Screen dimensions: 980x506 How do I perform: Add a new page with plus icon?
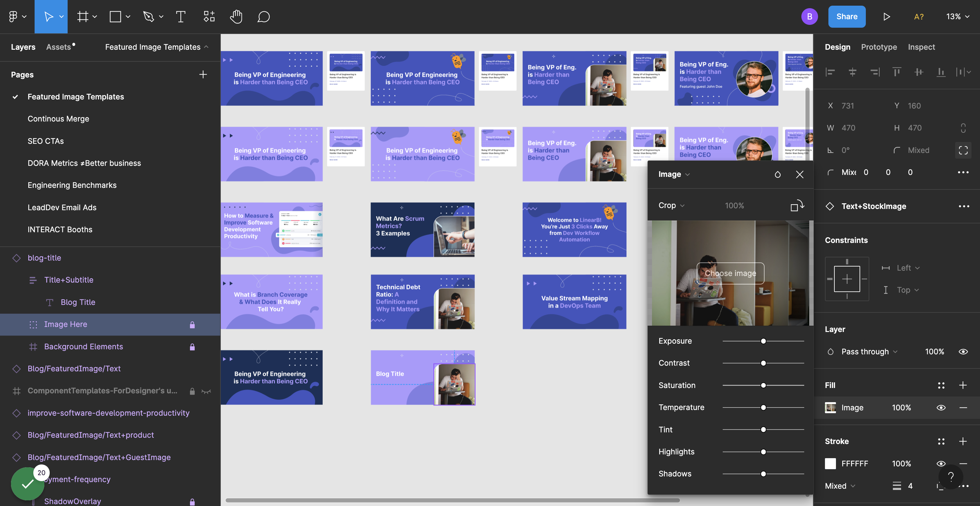coord(203,75)
